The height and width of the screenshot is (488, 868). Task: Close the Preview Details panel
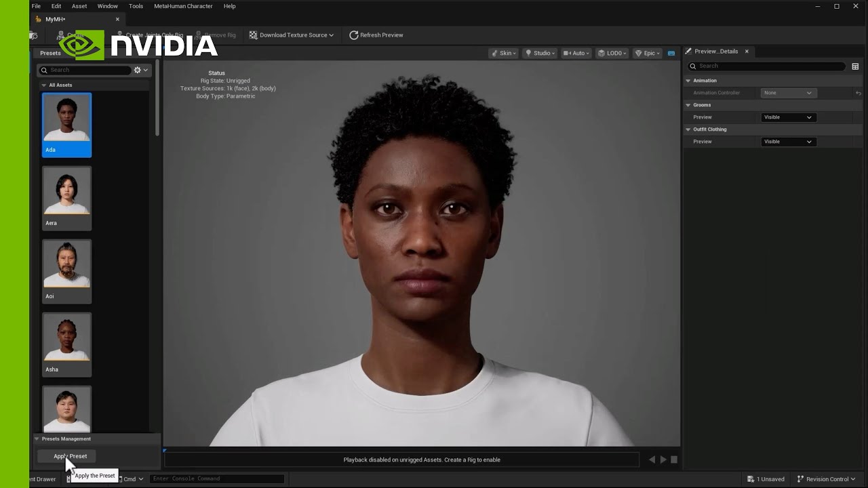pyautogui.click(x=747, y=52)
